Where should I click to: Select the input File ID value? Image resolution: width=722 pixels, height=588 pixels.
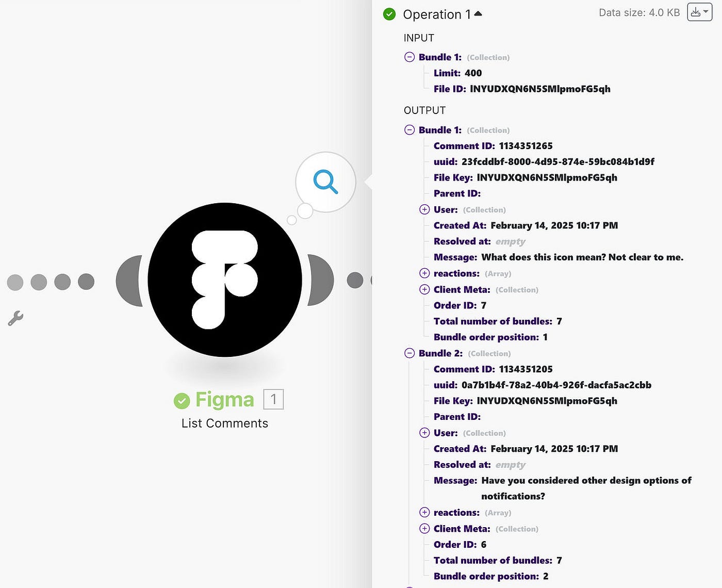coord(540,89)
